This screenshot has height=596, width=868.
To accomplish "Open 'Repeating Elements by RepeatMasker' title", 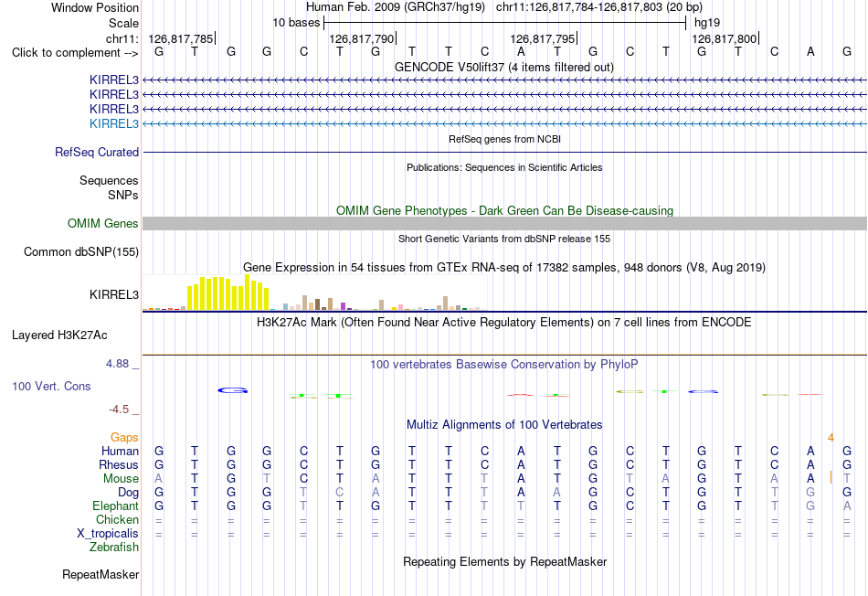I will (x=504, y=561).
